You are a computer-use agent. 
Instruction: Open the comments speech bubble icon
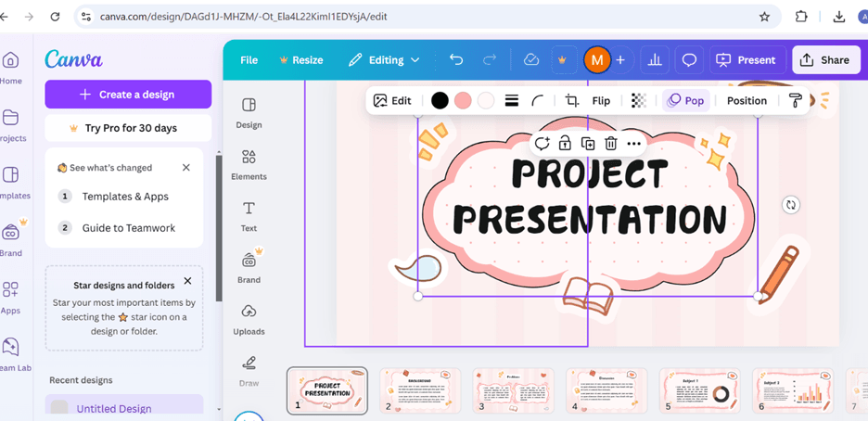point(689,59)
